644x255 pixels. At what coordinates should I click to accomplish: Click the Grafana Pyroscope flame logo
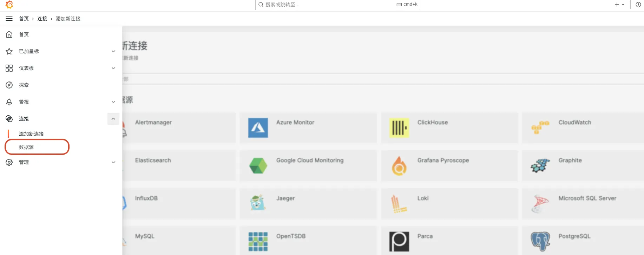coord(399,166)
